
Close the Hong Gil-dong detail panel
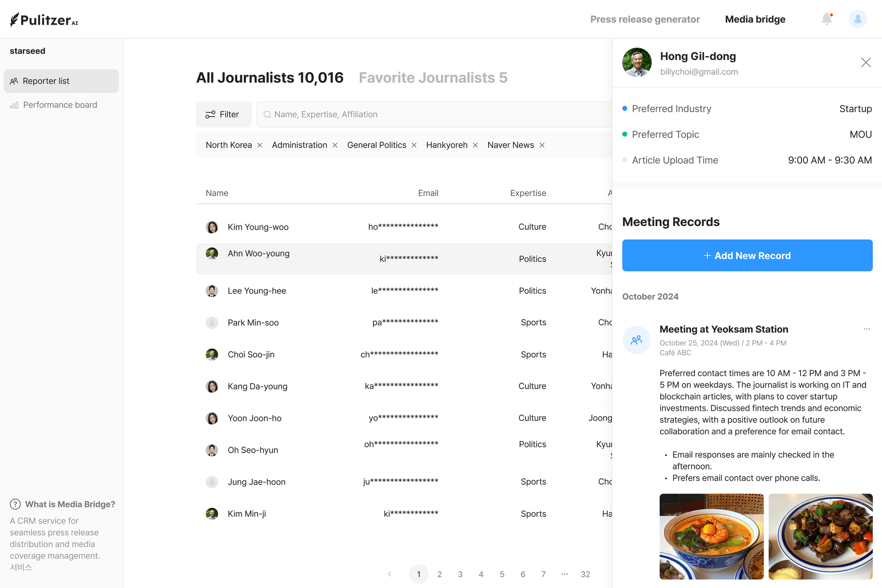point(866,62)
